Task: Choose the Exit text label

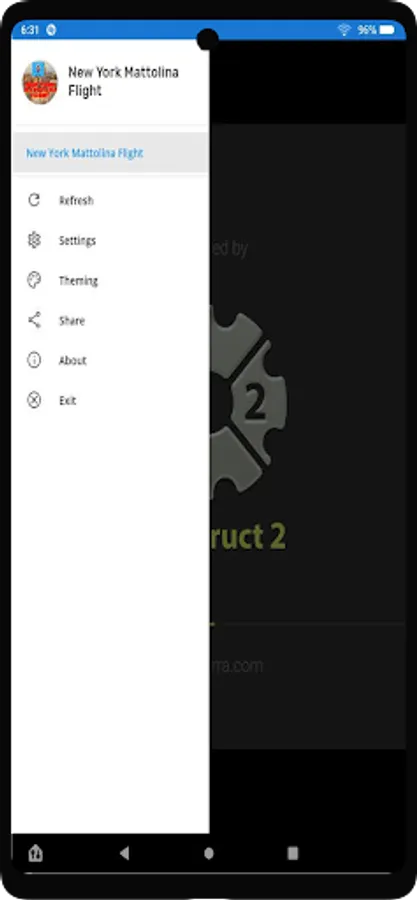Action: [67, 401]
